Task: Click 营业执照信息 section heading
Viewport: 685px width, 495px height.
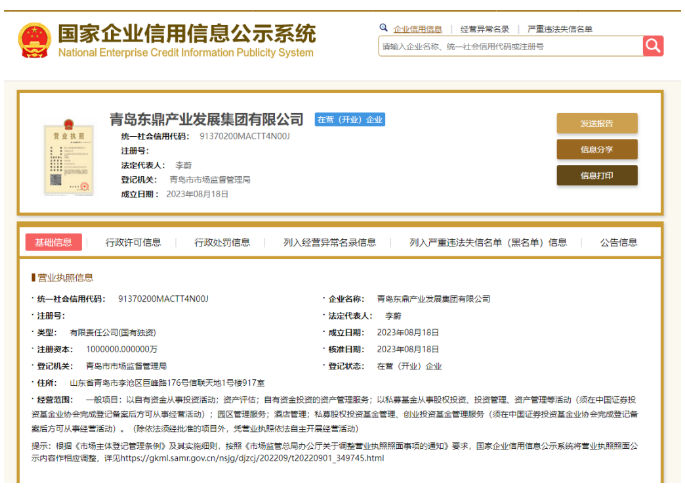Action: coord(65,278)
